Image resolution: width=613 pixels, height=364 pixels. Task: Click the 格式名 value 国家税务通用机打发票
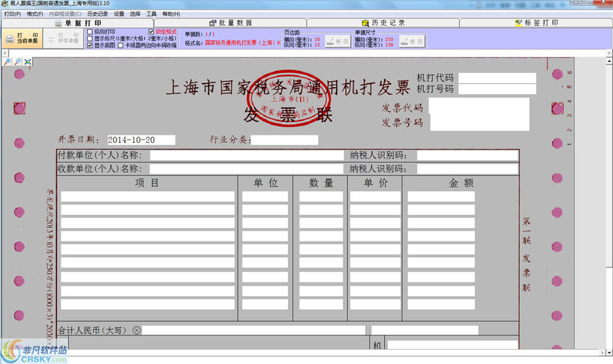[242, 43]
